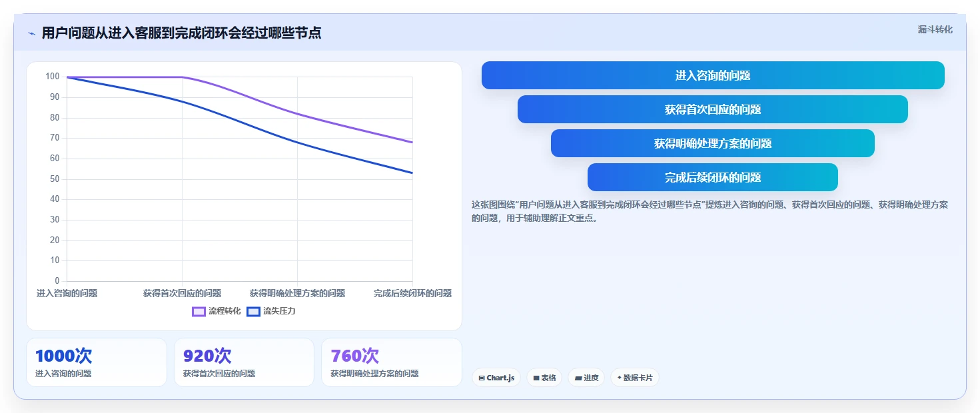
Task: Select the 进入咨询的问题 funnel bar
Action: click(713, 75)
